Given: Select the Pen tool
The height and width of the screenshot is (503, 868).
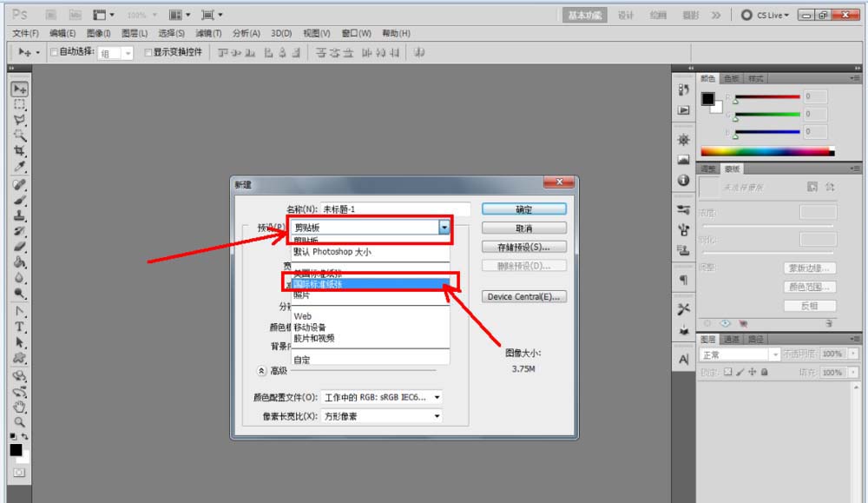Looking at the screenshot, I should click(19, 311).
